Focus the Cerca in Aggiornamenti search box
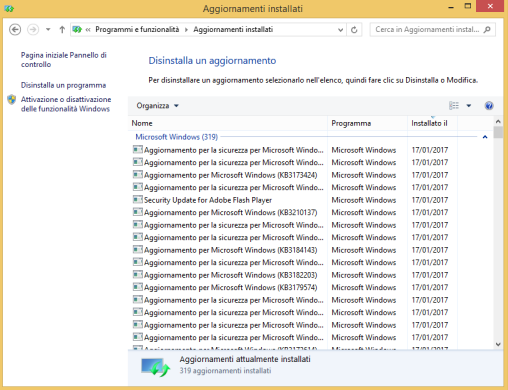The width and height of the screenshot is (508, 390). click(427, 30)
